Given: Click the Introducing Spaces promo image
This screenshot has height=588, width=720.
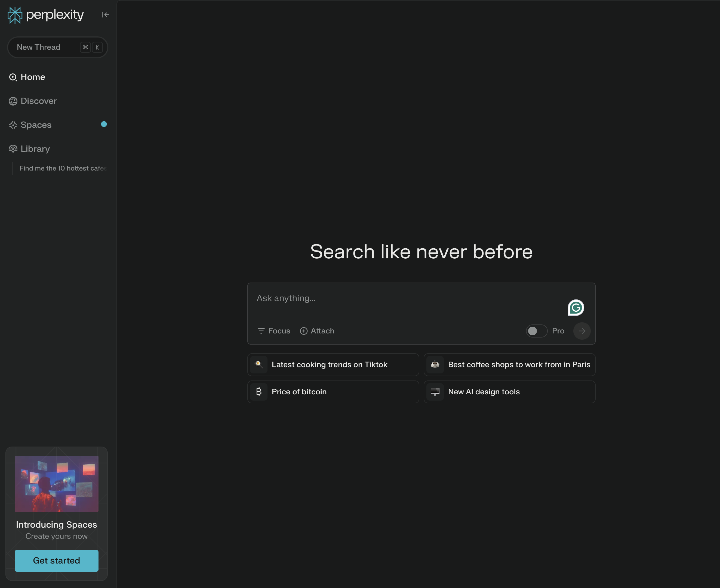Looking at the screenshot, I should (57, 484).
